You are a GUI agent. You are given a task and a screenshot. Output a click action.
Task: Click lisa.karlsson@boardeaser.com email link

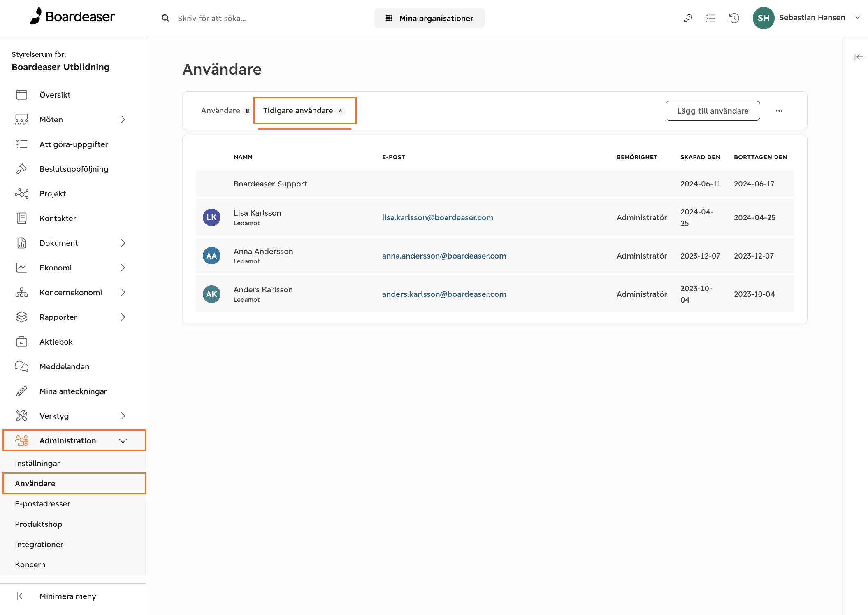[438, 217]
